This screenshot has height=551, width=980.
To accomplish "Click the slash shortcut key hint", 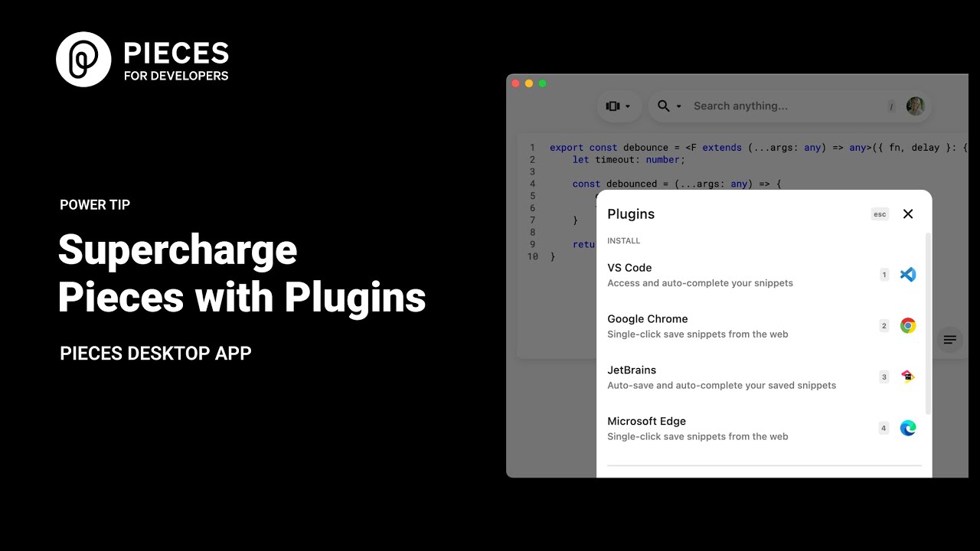I will 891,106.
